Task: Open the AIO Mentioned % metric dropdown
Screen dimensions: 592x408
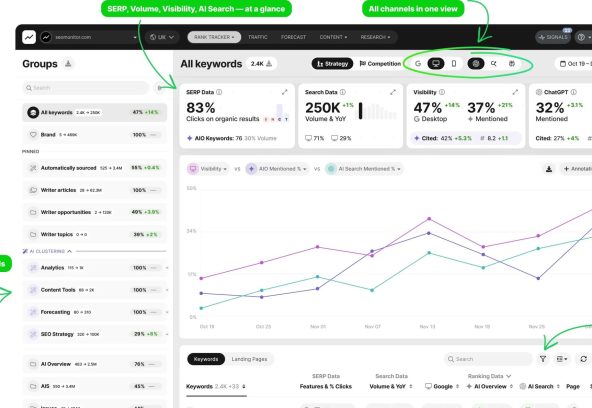Action: pos(277,169)
